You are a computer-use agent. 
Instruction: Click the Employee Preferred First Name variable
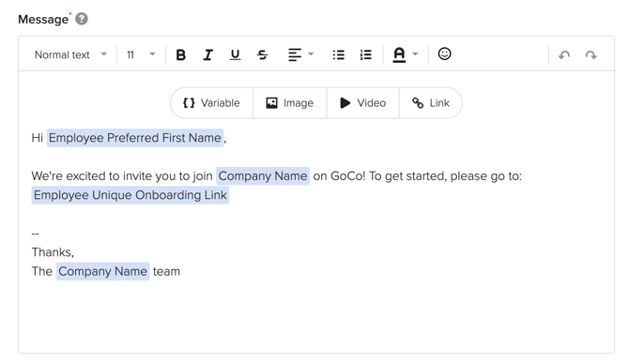click(x=135, y=138)
